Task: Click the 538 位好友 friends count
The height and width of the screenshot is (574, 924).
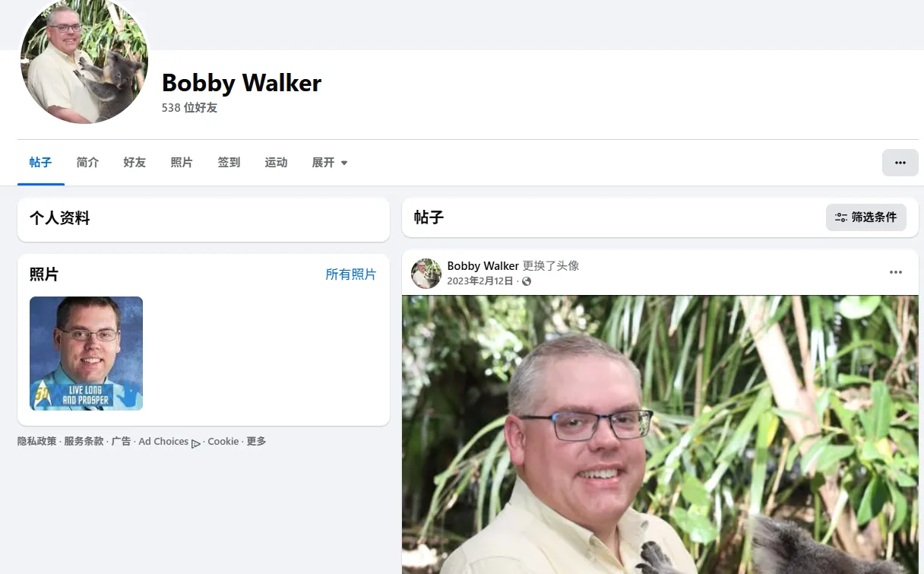Action: point(189,108)
